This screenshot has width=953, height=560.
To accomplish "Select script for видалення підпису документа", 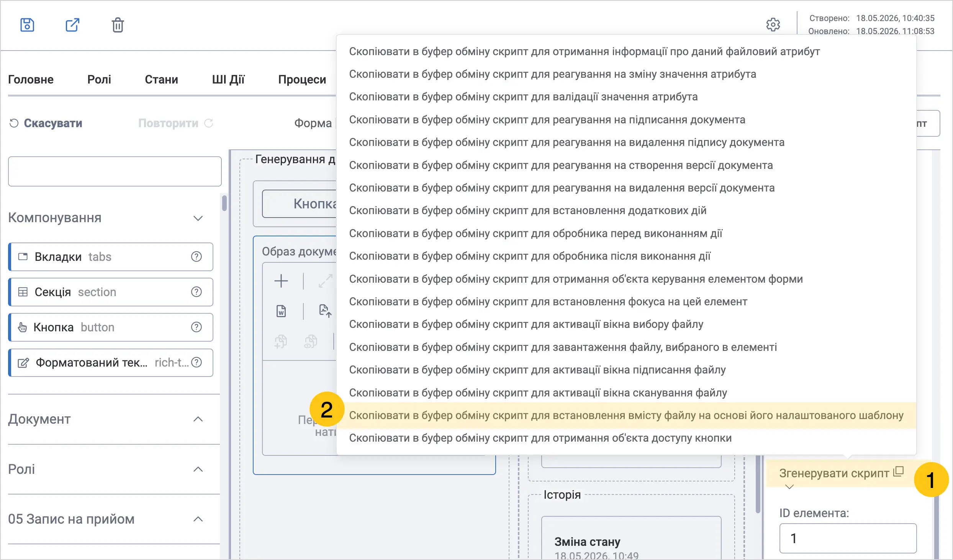I will (626, 142).
